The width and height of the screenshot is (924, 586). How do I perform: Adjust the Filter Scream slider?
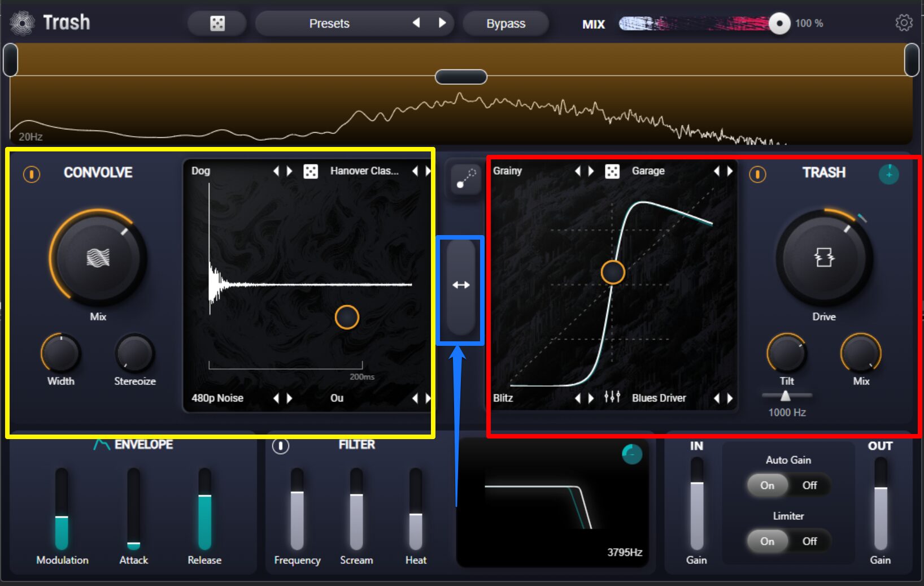[356, 509]
